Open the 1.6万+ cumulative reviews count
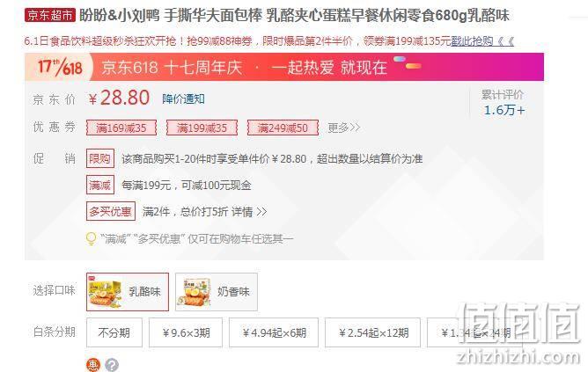 [x=504, y=110]
